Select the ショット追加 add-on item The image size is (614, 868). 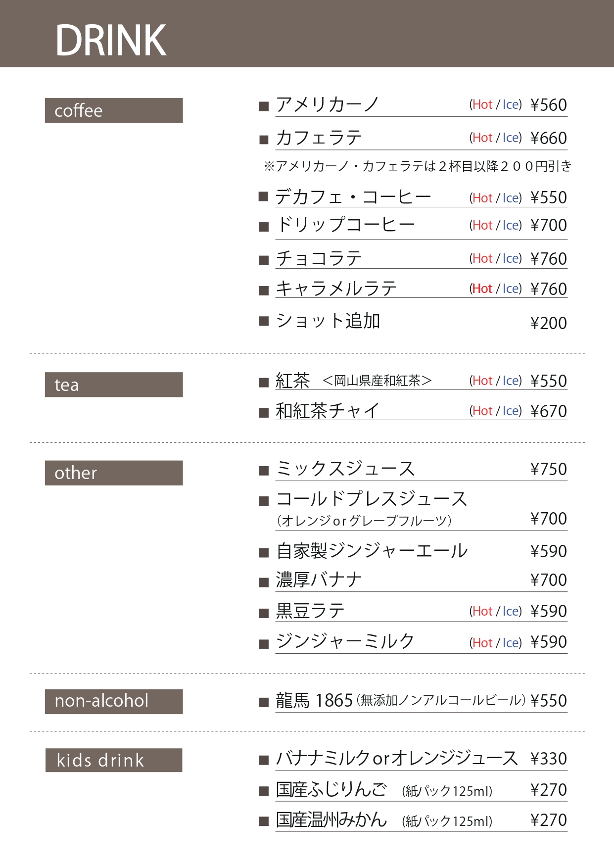tap(328, 321)
